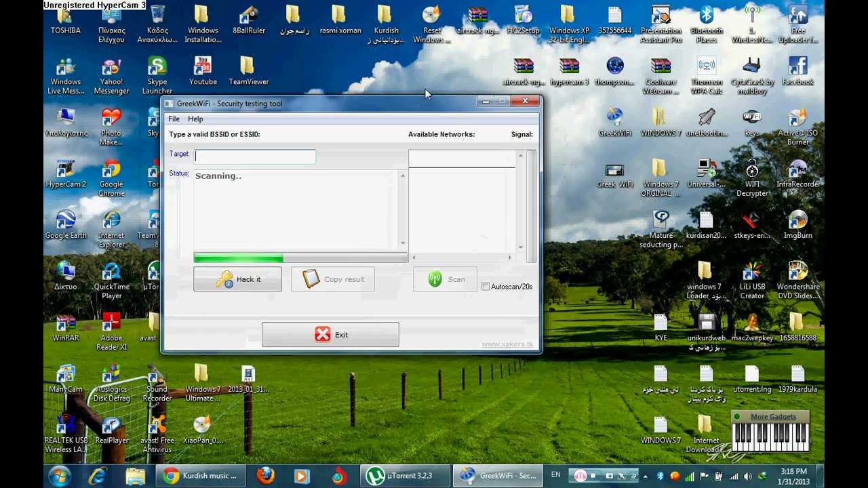Show hidden system tray icons arrow
This screenshot has height=488, width=868.
(645, 476)
